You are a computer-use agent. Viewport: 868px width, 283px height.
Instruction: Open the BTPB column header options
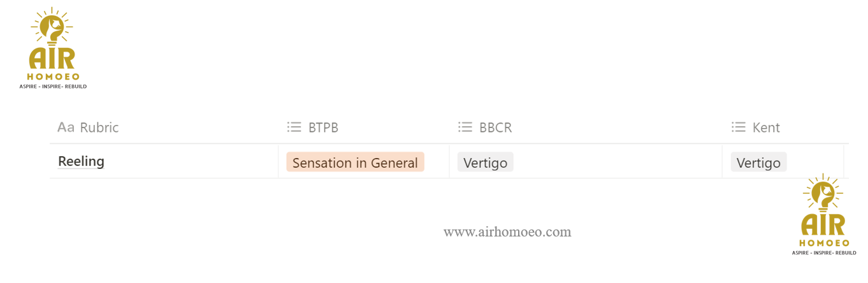tap(323, 127)
